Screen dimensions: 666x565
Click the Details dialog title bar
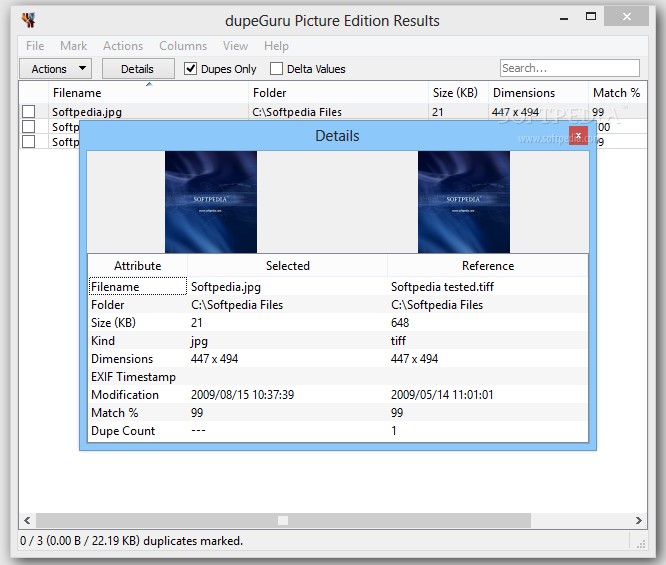(x=337, y=136)
